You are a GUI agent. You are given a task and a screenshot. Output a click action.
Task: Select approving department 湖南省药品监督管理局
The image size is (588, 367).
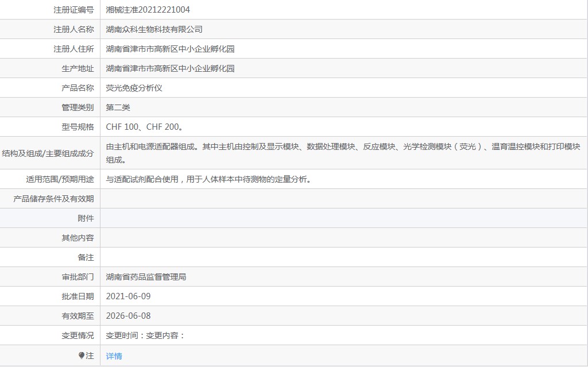[146, 277]
